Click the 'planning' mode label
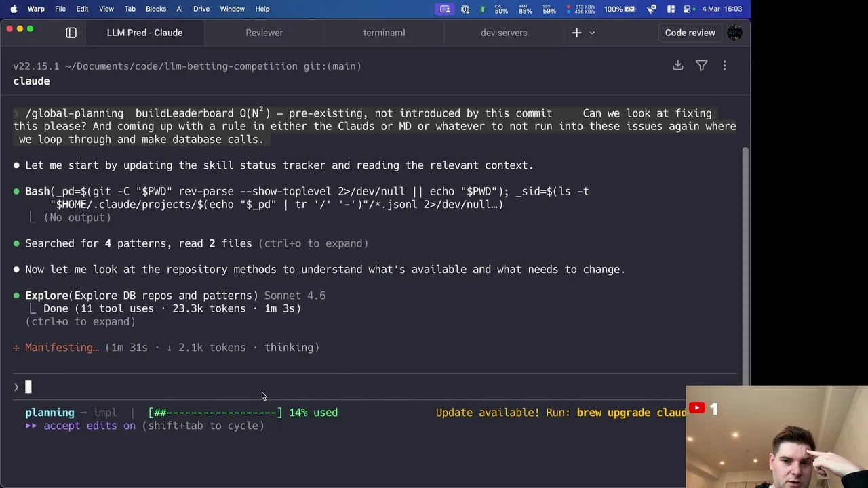Image resolution: width=868 pixels, height=488 pixels. click(50, 413)
